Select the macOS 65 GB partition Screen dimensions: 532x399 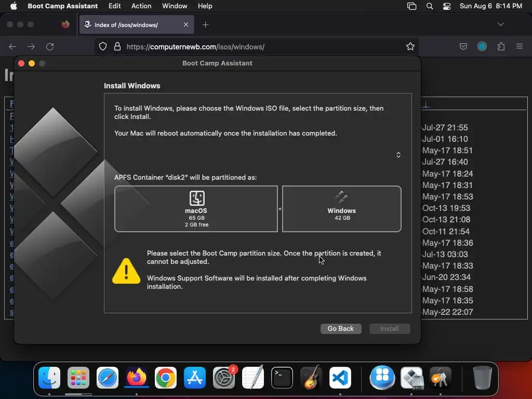[196, 209]
